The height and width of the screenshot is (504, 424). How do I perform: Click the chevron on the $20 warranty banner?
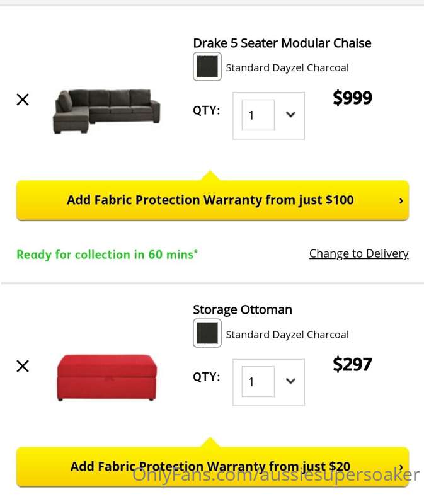coord(401,467)
